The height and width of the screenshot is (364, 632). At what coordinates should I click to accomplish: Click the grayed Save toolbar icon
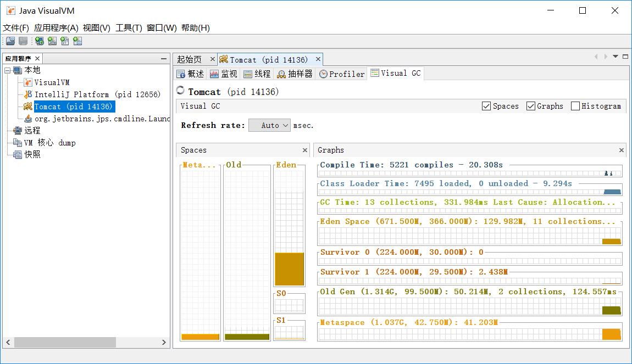click(x=24, y=41)
